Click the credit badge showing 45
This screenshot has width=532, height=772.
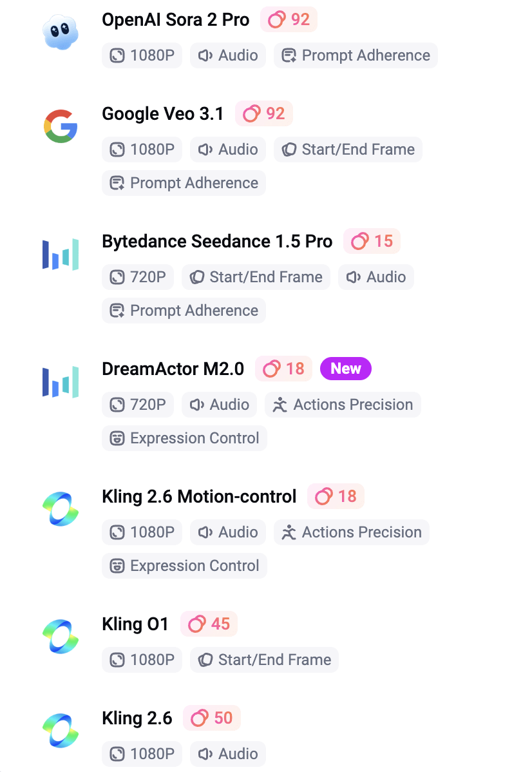point(209,624)
